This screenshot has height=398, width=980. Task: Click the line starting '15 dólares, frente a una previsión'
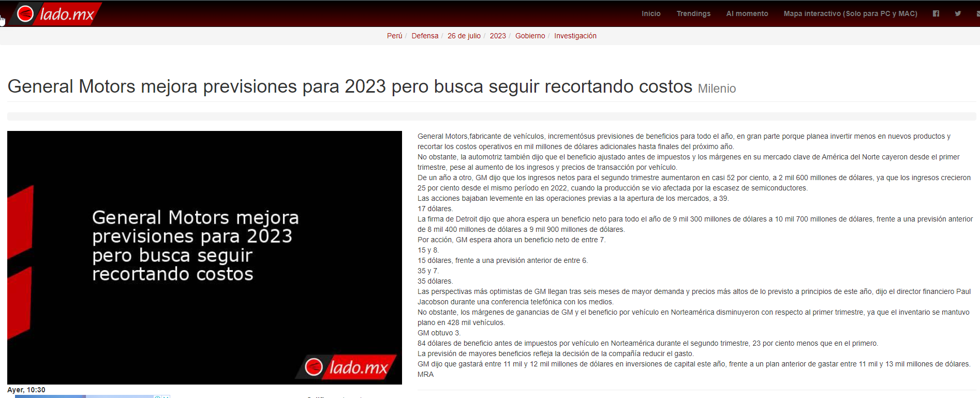[x=502, y=260]
